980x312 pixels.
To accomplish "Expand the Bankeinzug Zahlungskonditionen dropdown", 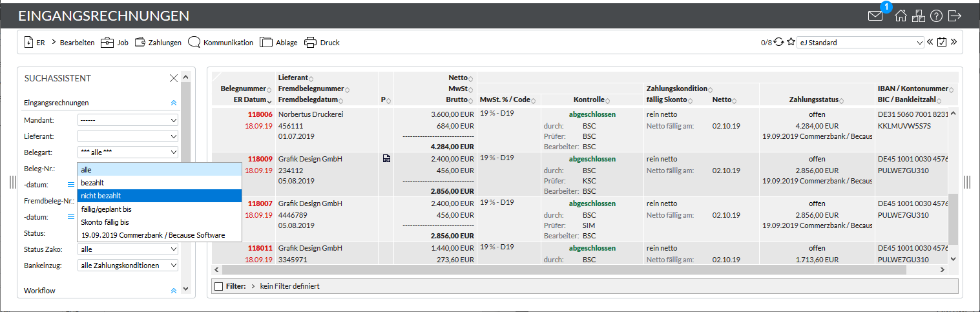I will pos(127,265).
